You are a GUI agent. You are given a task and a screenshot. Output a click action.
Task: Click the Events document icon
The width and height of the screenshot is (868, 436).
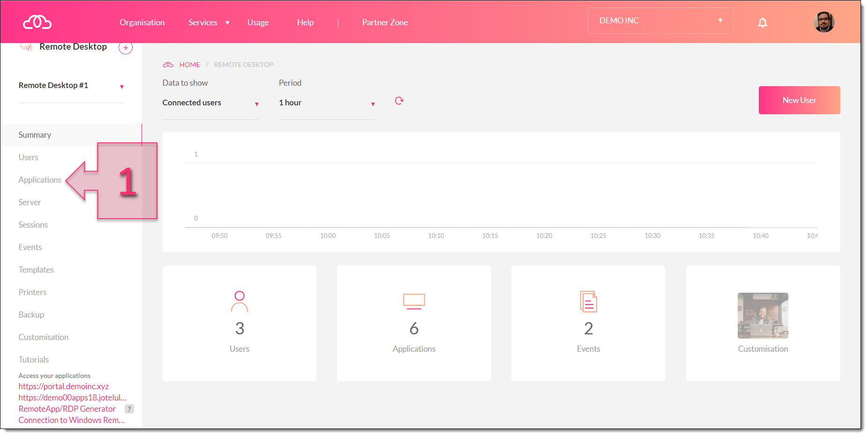tap(588, 302)
